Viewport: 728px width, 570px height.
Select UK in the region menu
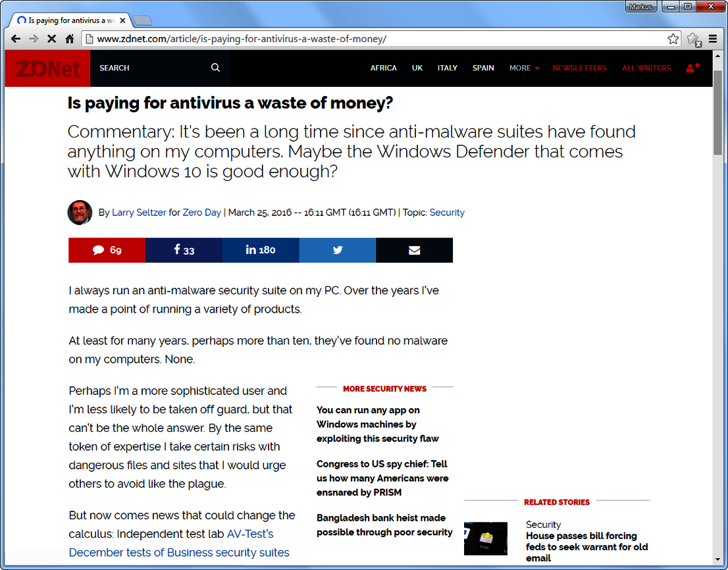[x=417, y=68]
